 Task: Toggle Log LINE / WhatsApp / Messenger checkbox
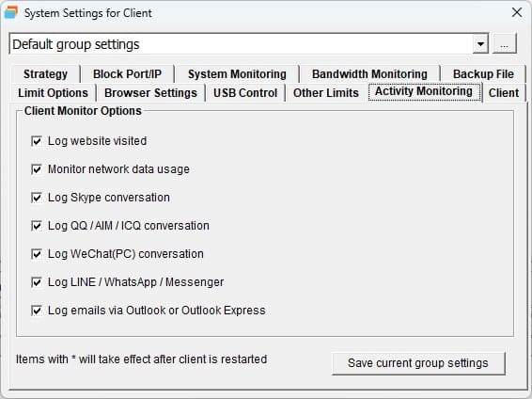(37, 282)
